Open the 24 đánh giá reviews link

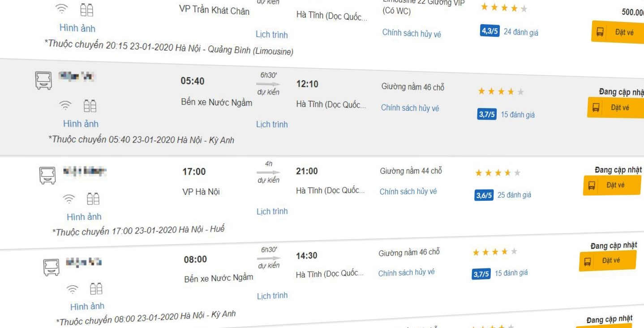coord(521,32)
